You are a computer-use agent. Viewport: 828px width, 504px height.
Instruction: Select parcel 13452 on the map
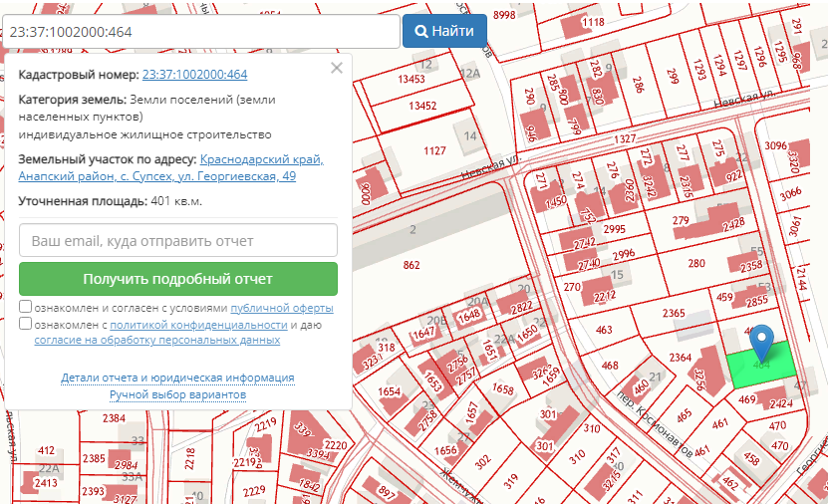[422, 106]
